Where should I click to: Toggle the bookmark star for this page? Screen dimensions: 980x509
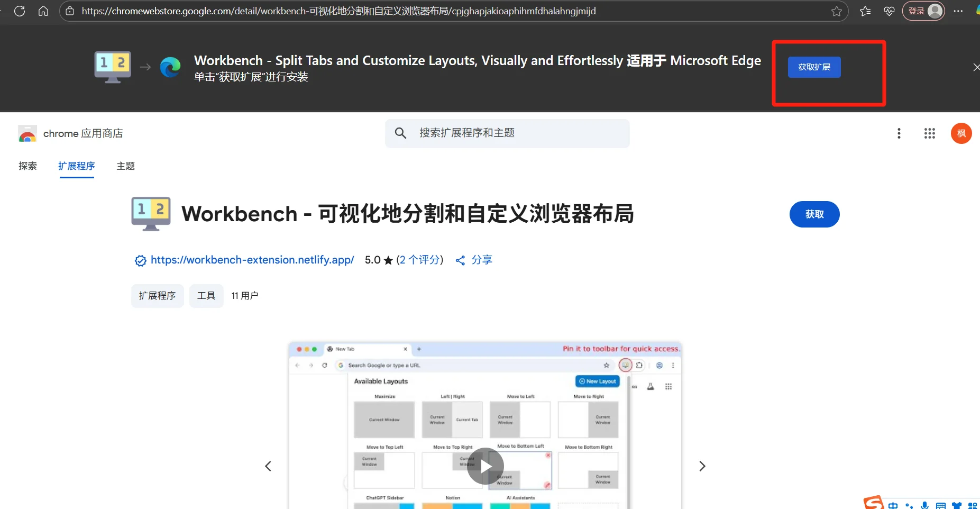(836, 11)
